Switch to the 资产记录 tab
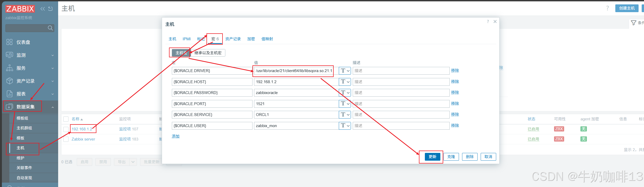The width and height of the screenshot is (644, 187). pyautogui.click(x=233, y=39)
